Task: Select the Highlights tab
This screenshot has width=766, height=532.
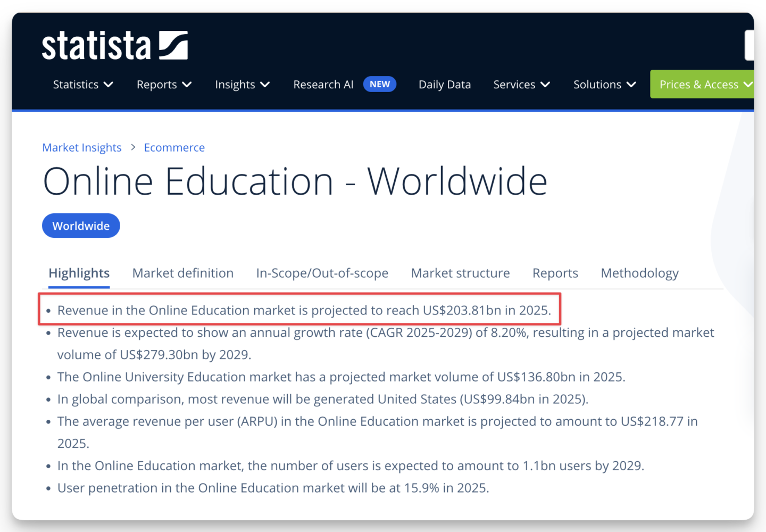Action: (79, 273)
